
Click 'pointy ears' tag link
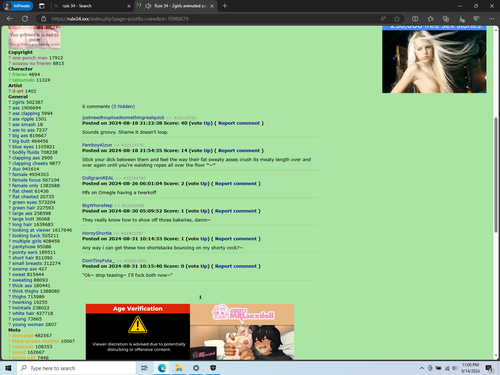coord(25,252)
